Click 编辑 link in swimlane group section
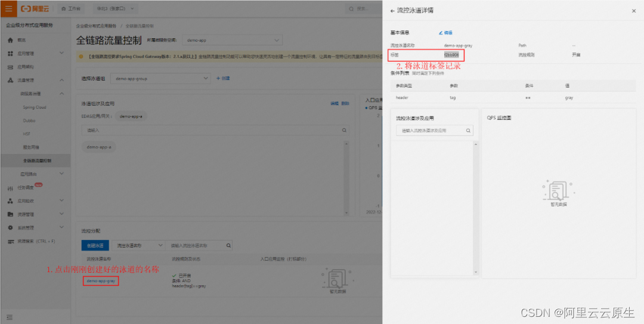The height and width of the screenshot is (324, 644). [x=335, y=104]
